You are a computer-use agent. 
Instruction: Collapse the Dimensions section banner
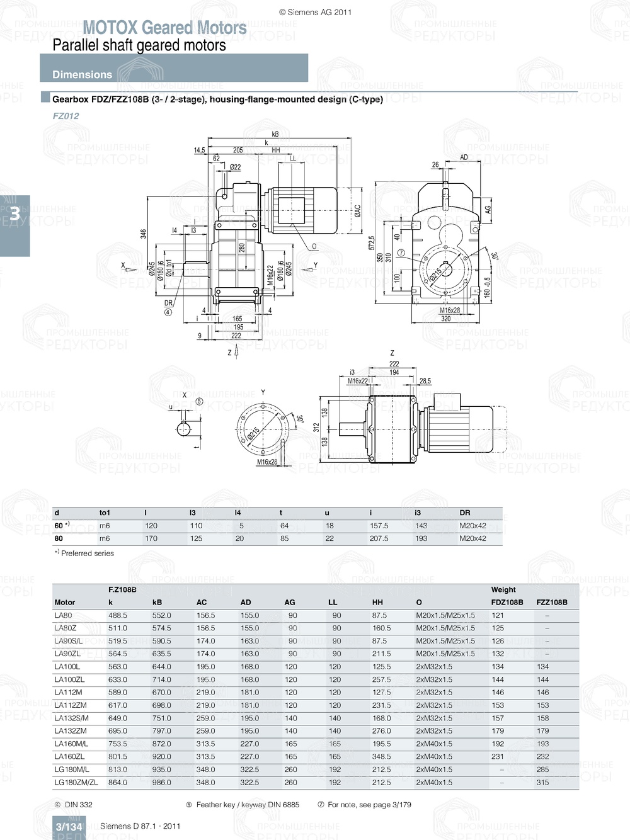click(82, 74)
